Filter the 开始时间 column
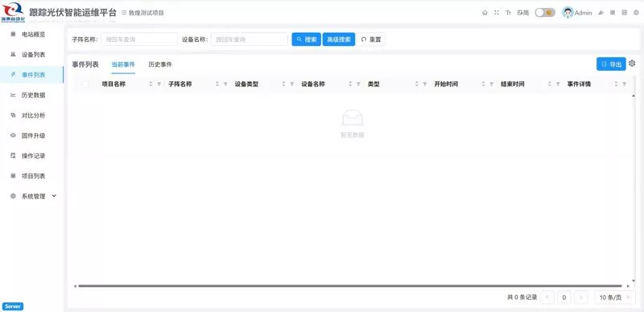Image resolution: width=644 pixels, height=312 pixels. 491,85
